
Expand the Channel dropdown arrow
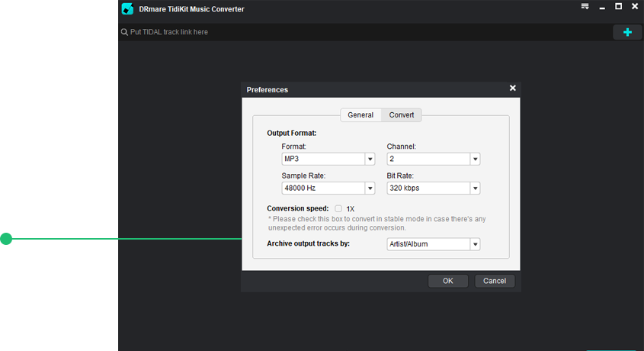pos(476,159)
